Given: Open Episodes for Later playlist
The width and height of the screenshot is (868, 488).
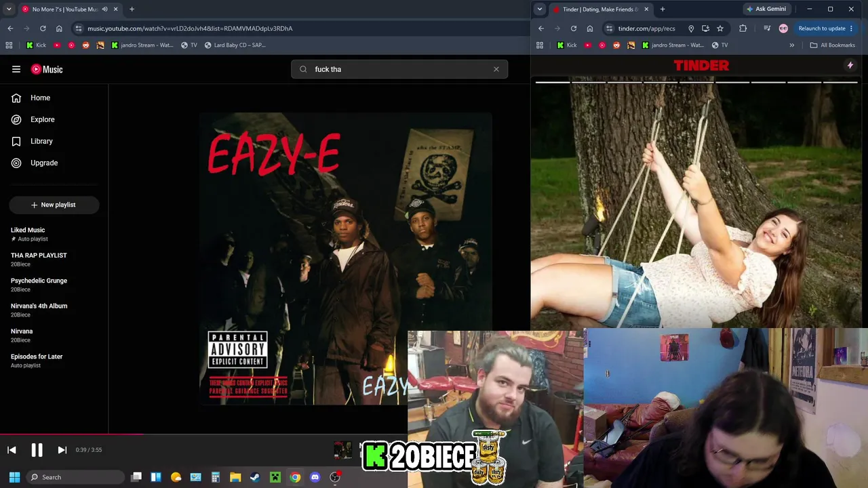Looking at the screenshot, I should (37, 361).
